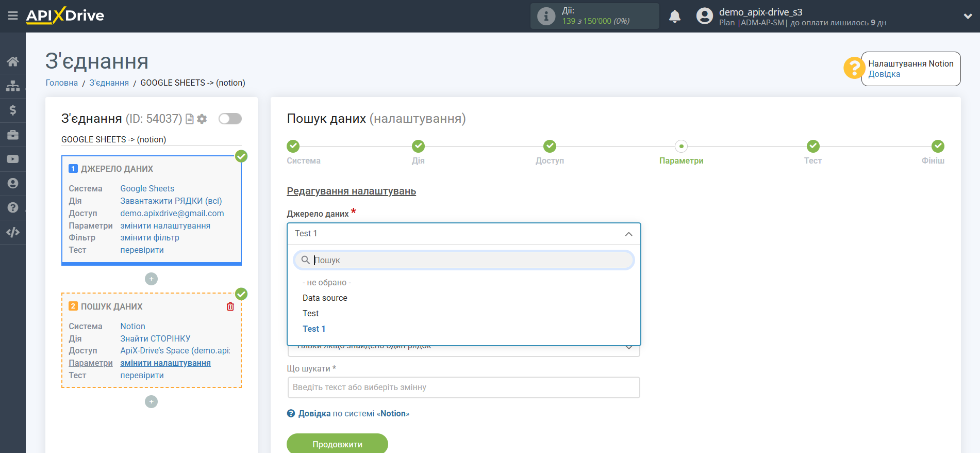Click змінити налаштування in data search block
Screen dimensions: 980x453
pos(165,363)
